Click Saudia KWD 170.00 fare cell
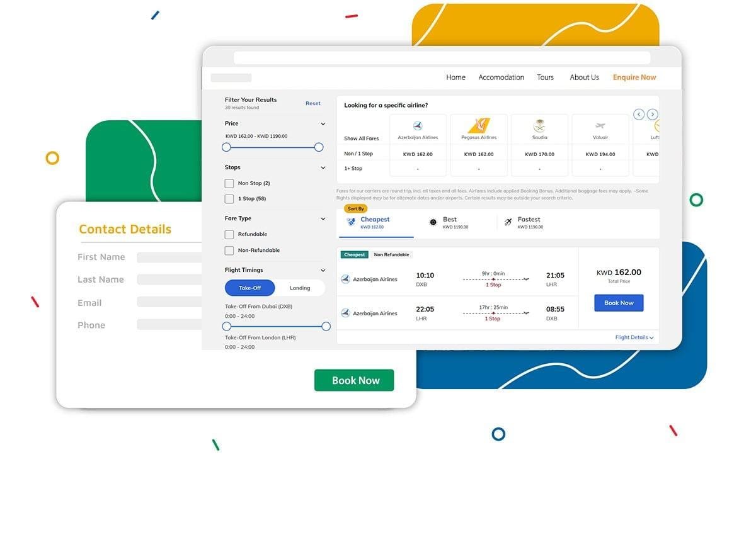 click(x=539, y=154)
